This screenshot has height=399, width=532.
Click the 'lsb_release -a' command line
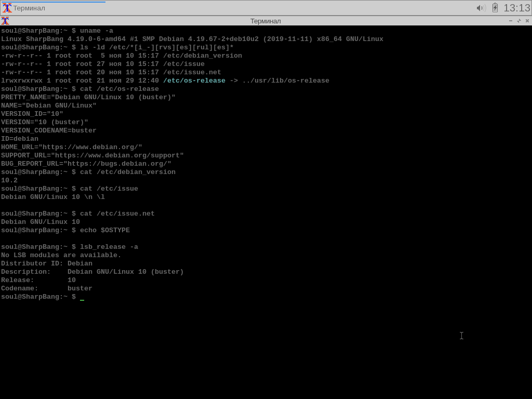coord(70,247)
